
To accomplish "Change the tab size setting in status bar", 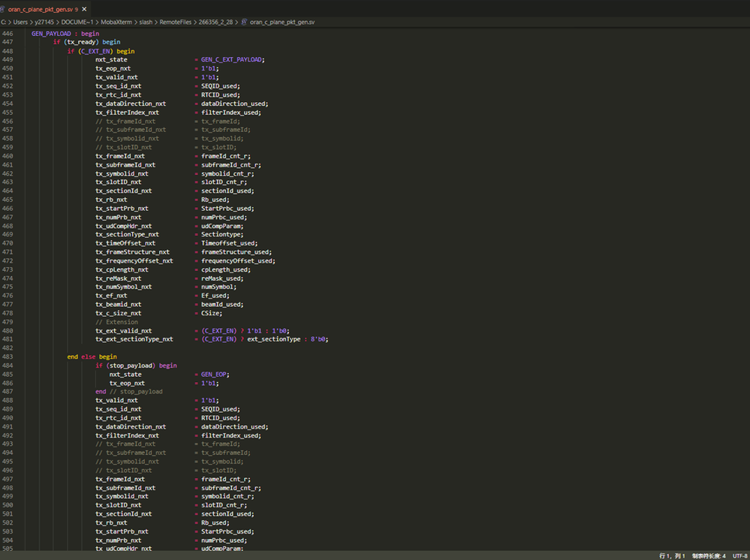I will coord(708,555).
